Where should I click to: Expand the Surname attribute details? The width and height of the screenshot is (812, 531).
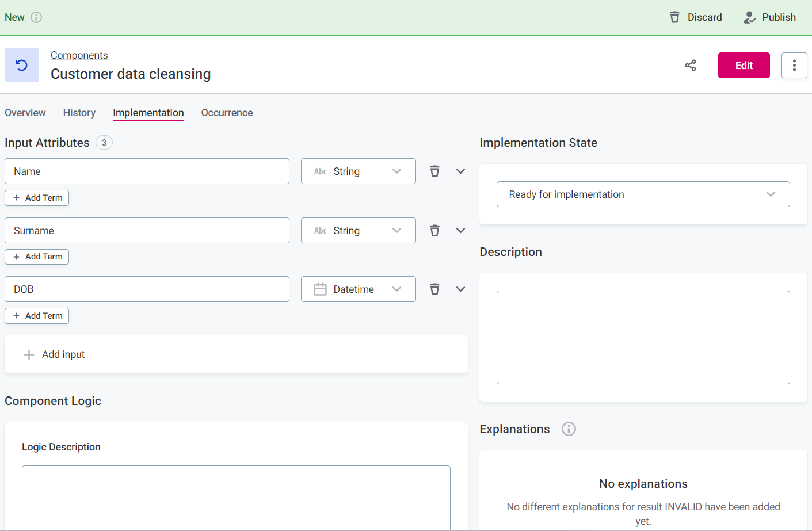point(460,231)
